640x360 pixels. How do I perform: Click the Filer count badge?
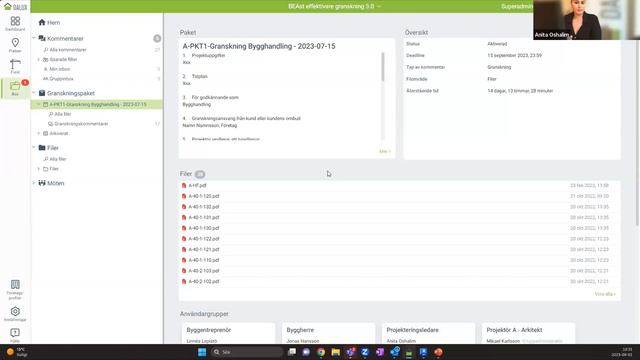[x=200, y=174]
